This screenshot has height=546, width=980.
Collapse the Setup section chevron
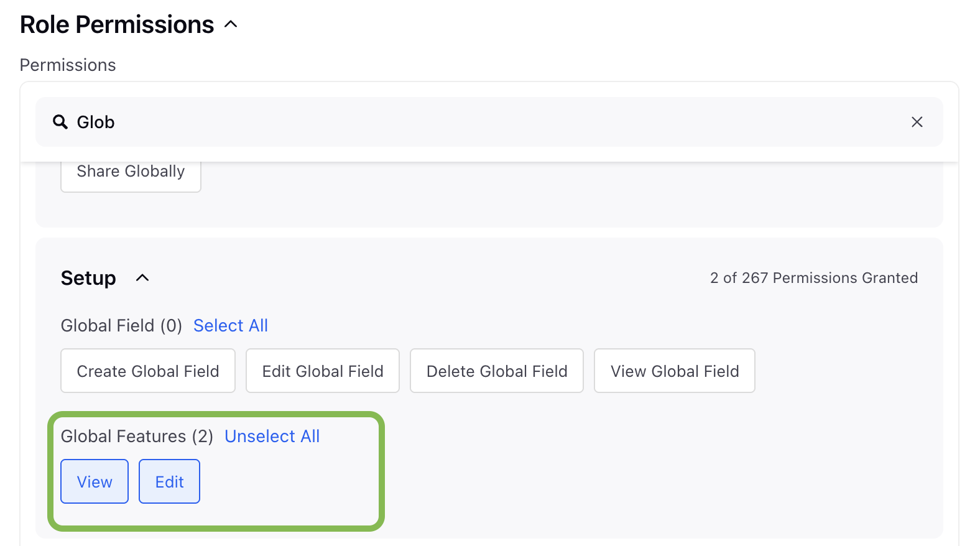(x=142, y=278)
